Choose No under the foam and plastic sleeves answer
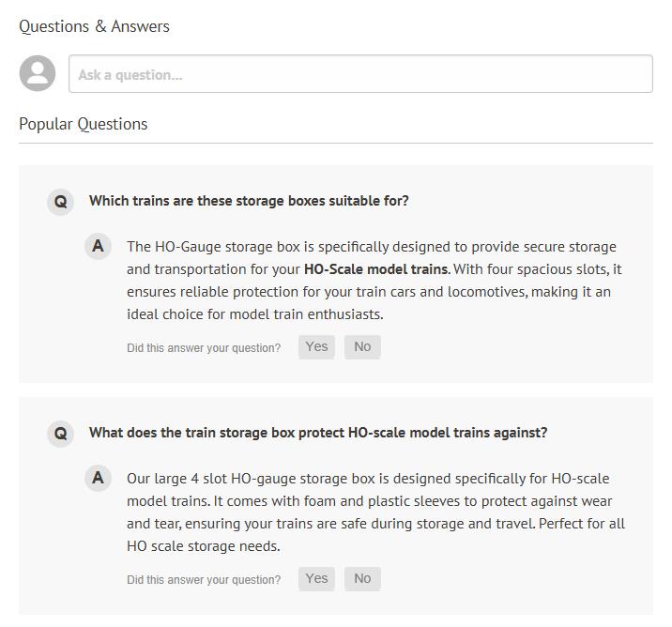Image resolution: width=672 pixels, height=627 pixels. (x=362, y=578)
